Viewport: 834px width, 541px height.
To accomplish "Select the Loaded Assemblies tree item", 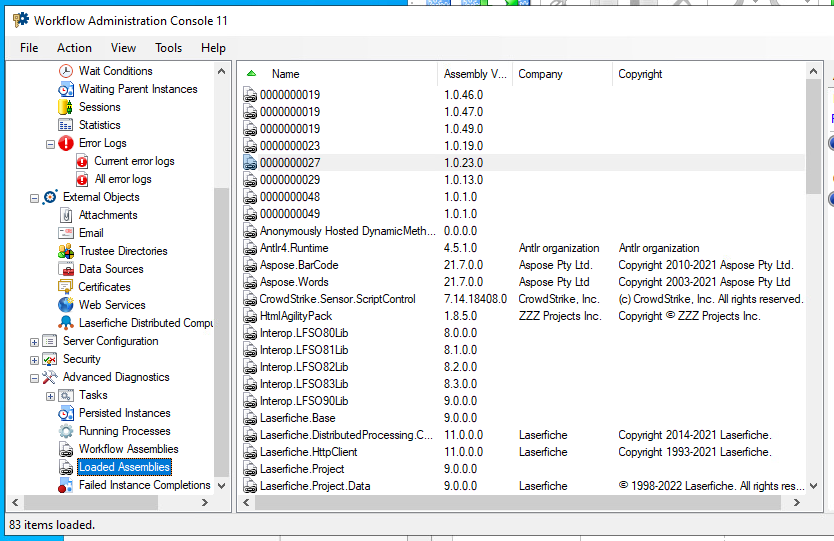I will 124,467.
